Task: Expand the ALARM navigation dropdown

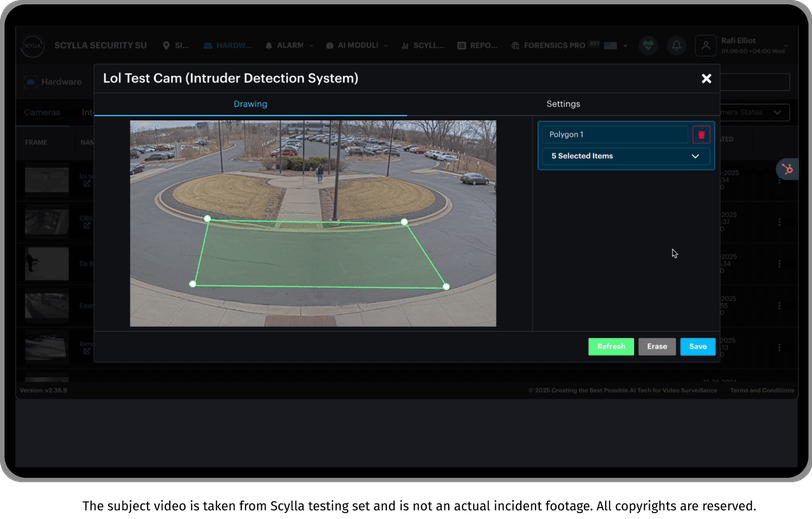Action: click(x=289, y=46)
